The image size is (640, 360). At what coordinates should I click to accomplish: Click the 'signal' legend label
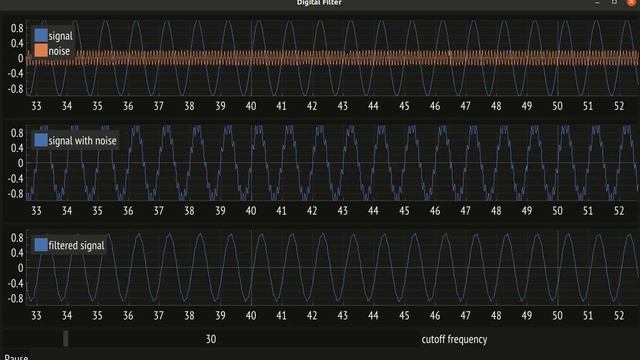pyautogui.click(x=60, y=36)
